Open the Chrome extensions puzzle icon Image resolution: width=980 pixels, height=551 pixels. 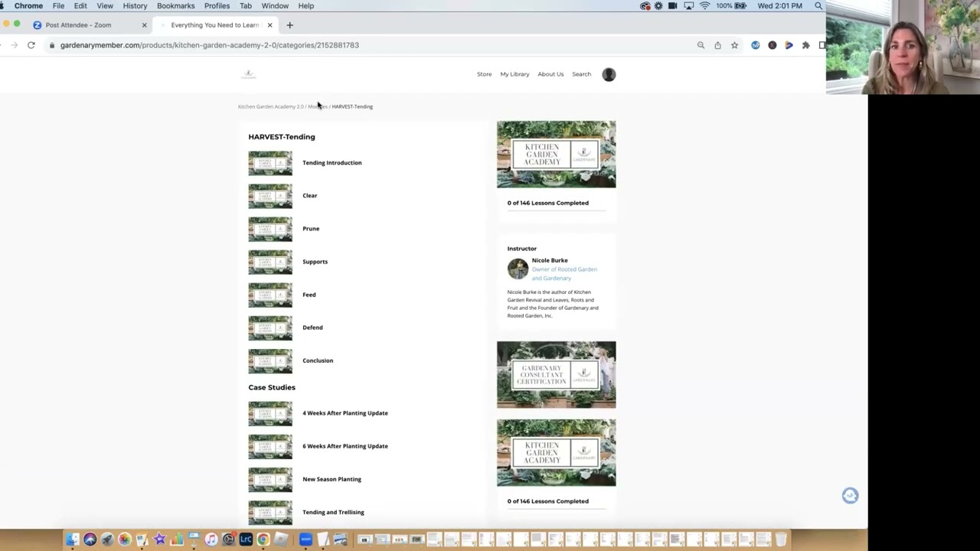click(x=805, y=45)
